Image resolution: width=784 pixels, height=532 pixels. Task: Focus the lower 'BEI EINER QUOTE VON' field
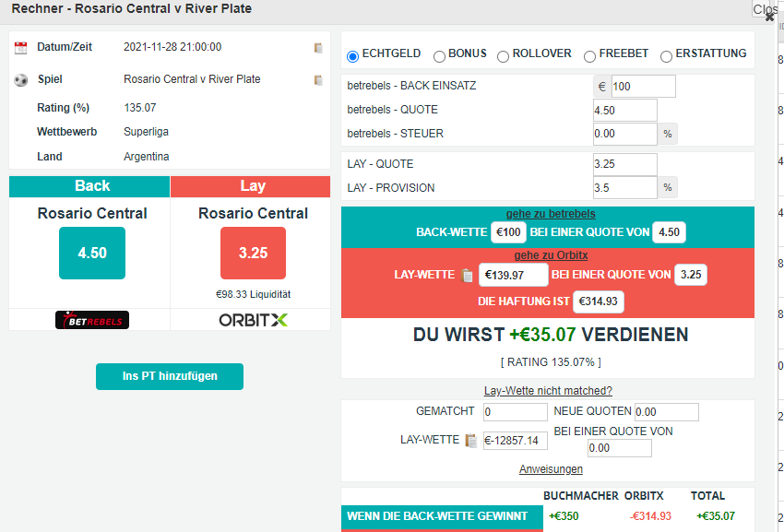coord(620,448)
